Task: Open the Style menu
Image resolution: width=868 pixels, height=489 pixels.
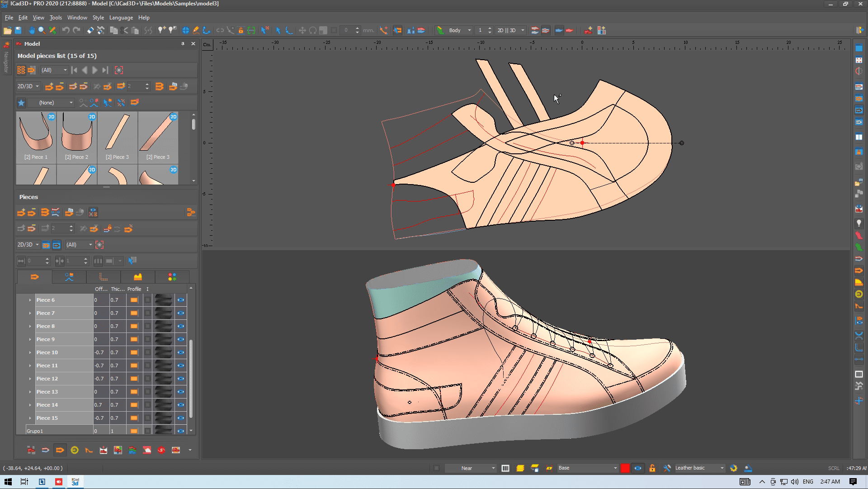Action: (x=98, y=18)
